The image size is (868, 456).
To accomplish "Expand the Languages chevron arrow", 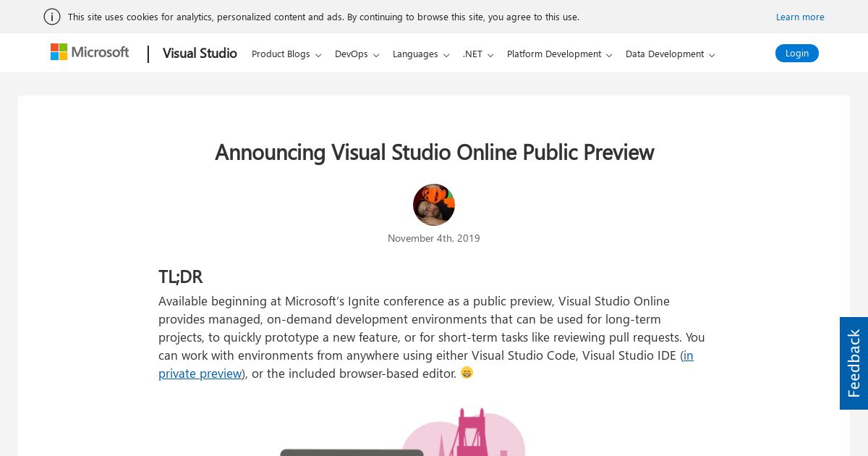I will coord(446,55).
